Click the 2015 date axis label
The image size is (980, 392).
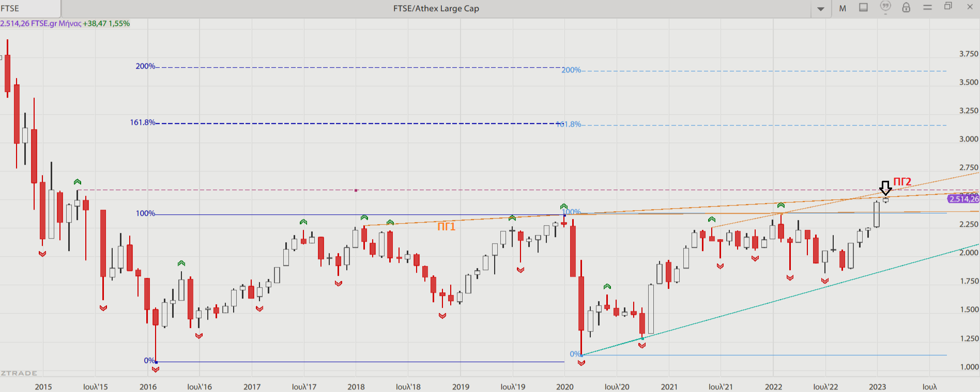[43, 386]
